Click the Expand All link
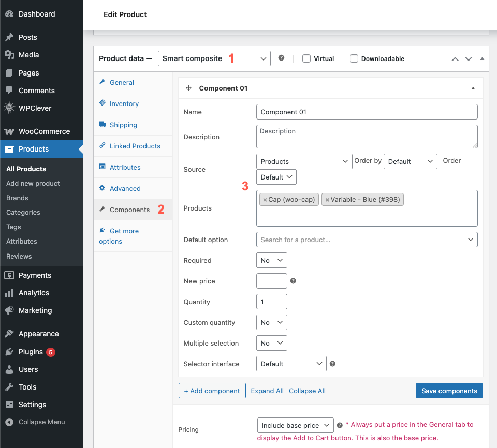Screen dimensions: 497x448 (267, 391)
